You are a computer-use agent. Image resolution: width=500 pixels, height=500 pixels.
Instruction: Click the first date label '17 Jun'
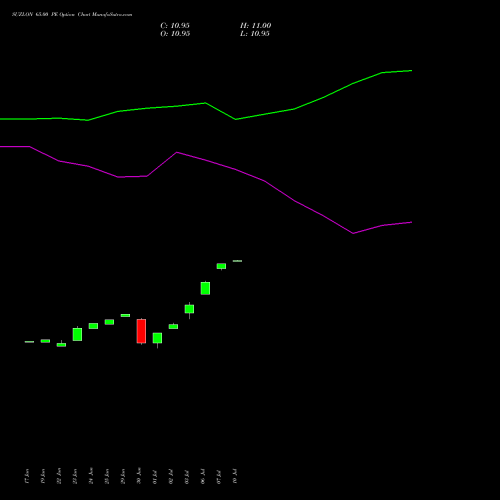27,476
